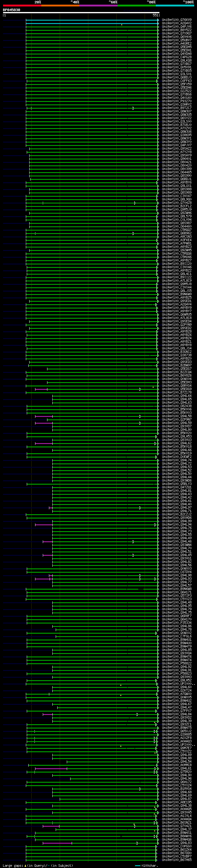This screenshot has height=868, width=197.
Task: Select hit label UniRef100_P35334
Action: (177, 623)
